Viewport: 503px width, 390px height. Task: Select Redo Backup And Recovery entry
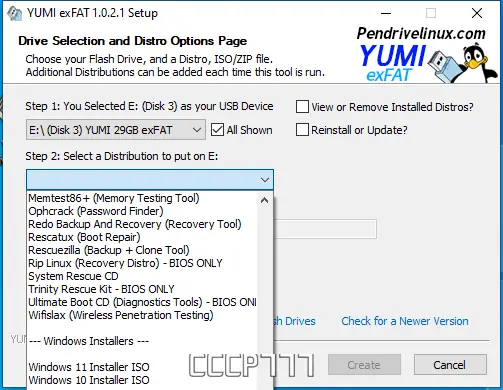(x=142, y=224)
